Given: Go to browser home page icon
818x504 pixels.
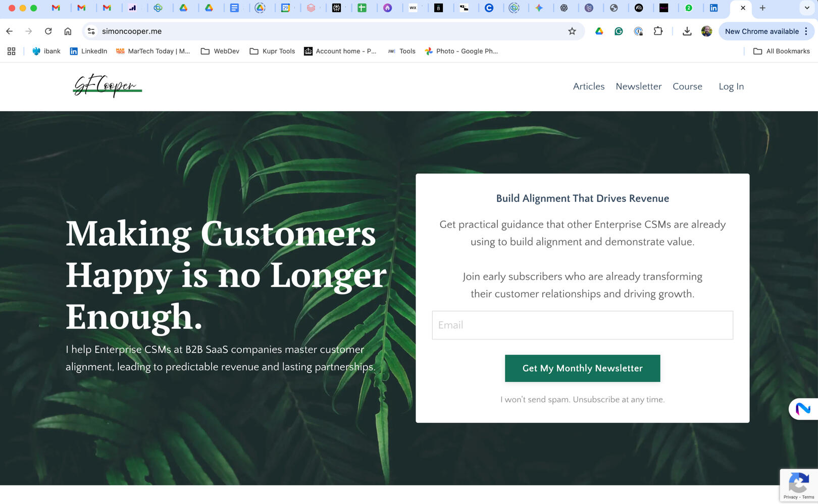Looking at the screenshot, I should [68, 31].
